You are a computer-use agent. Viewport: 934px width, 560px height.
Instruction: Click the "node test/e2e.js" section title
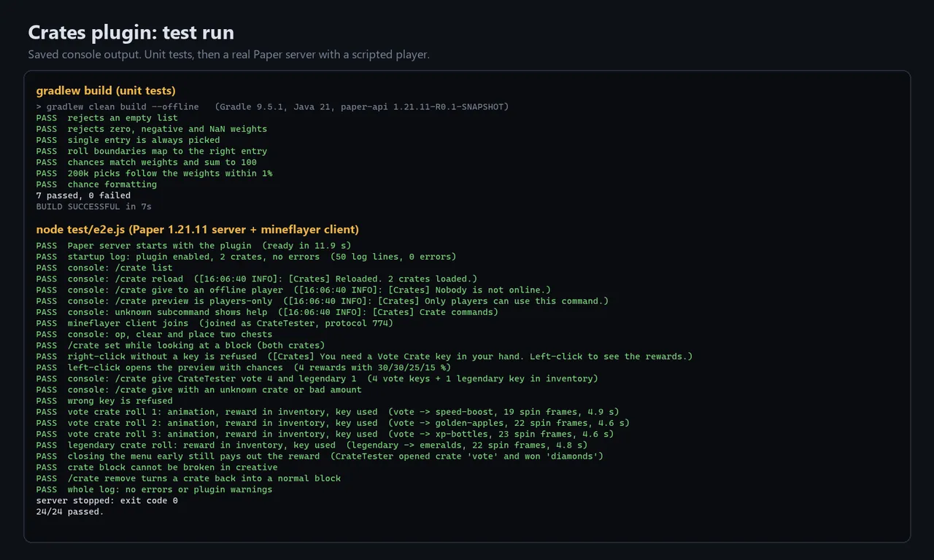click(x=198, y=230)
